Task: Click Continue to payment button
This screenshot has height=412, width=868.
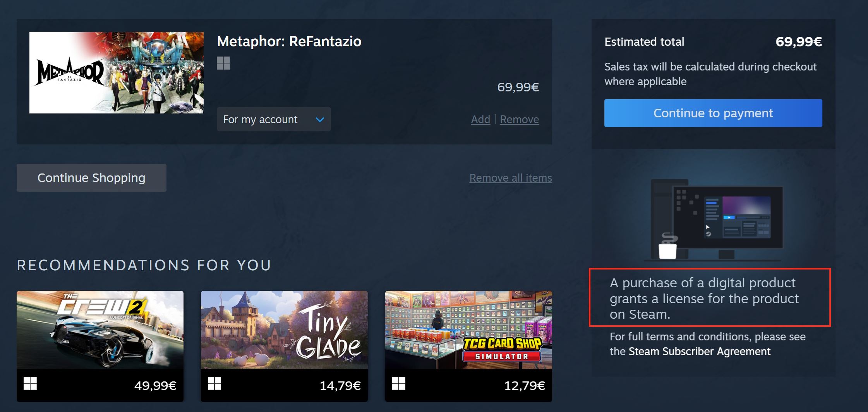Action: (713, 113)
